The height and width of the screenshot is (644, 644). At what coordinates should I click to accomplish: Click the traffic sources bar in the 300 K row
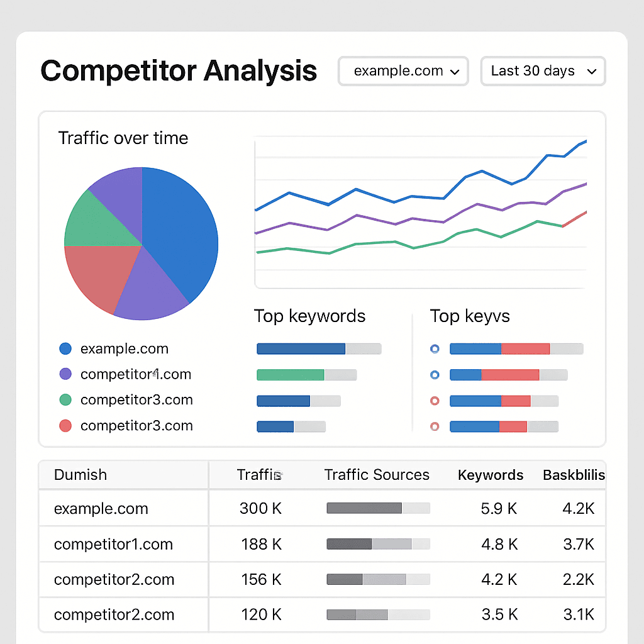coord(378,508)
